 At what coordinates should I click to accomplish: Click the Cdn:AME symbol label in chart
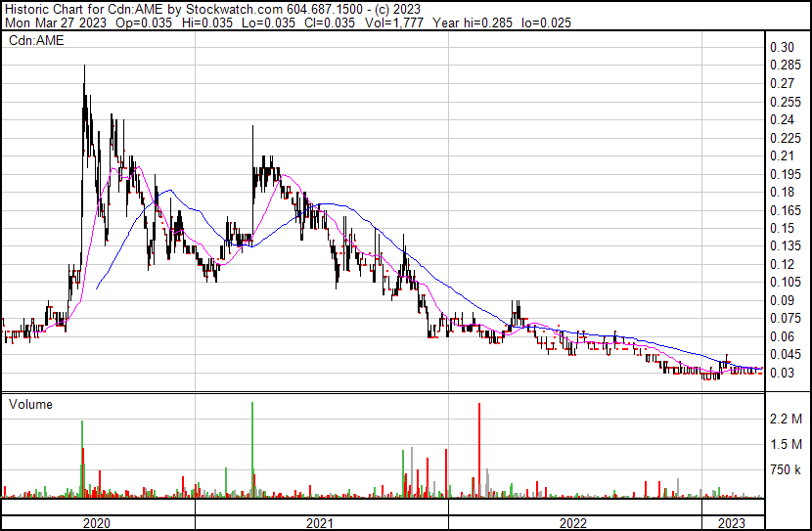coord(35,41)
